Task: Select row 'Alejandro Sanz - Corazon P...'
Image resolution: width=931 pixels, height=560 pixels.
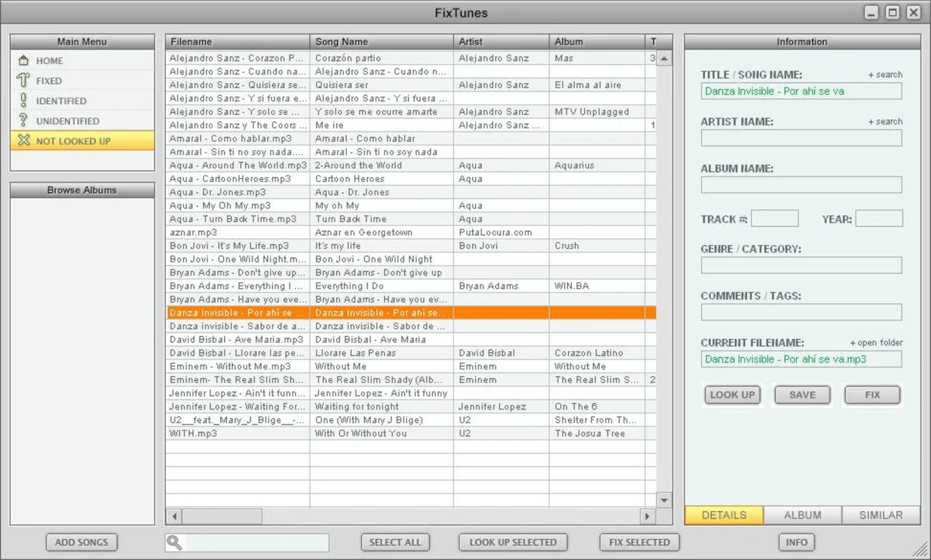Action: point(411,58)
